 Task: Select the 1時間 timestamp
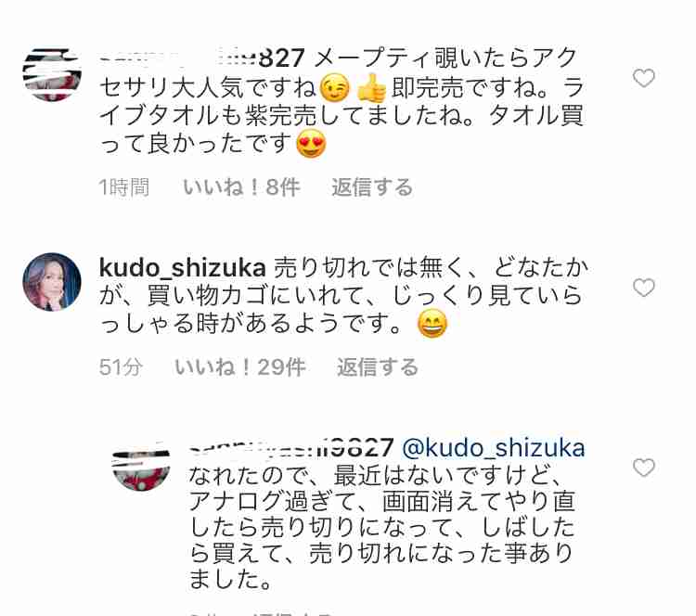(x=124, y=186)
